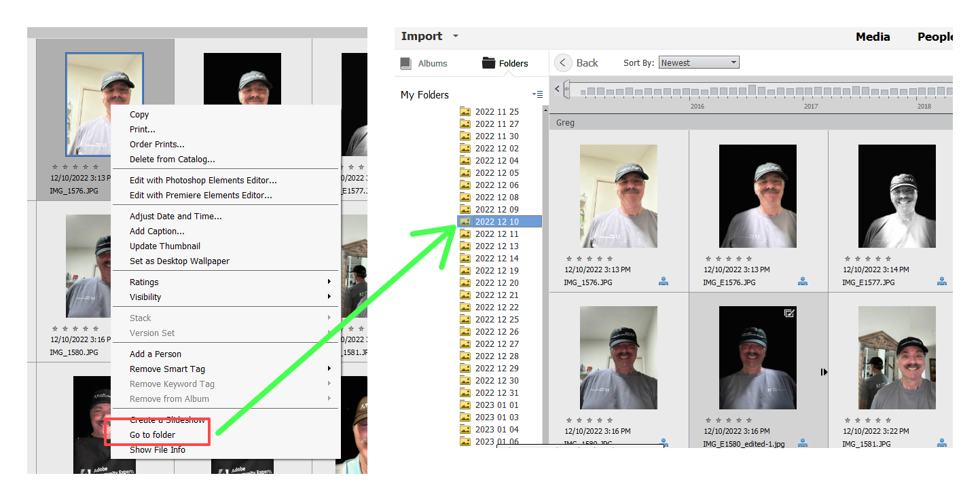The height and width of the screenshot is (501, 980).
Task: Click the first star under IMG_1580.JPG
Action: tap(568, 419)
